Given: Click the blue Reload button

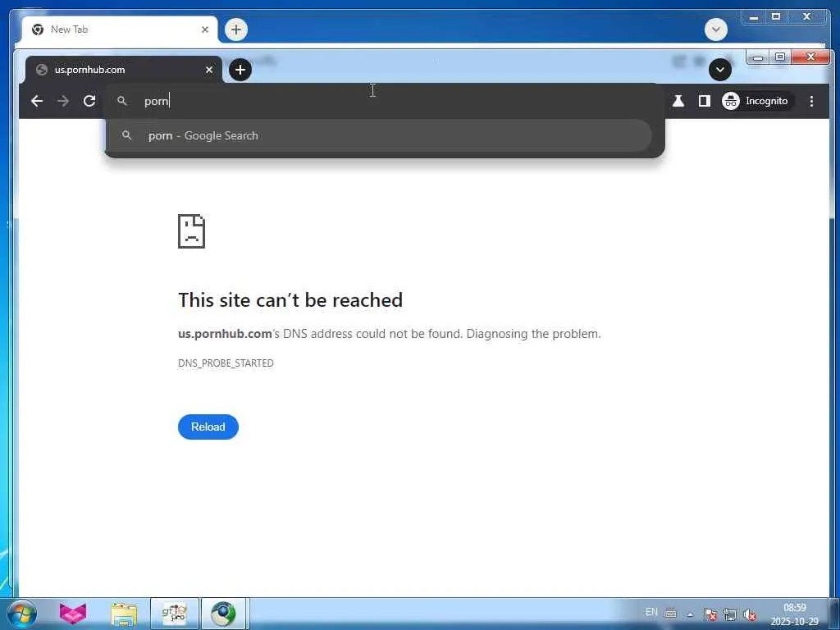Looking at the screenshot, I should pyautogui.click(x=208, y=427).
